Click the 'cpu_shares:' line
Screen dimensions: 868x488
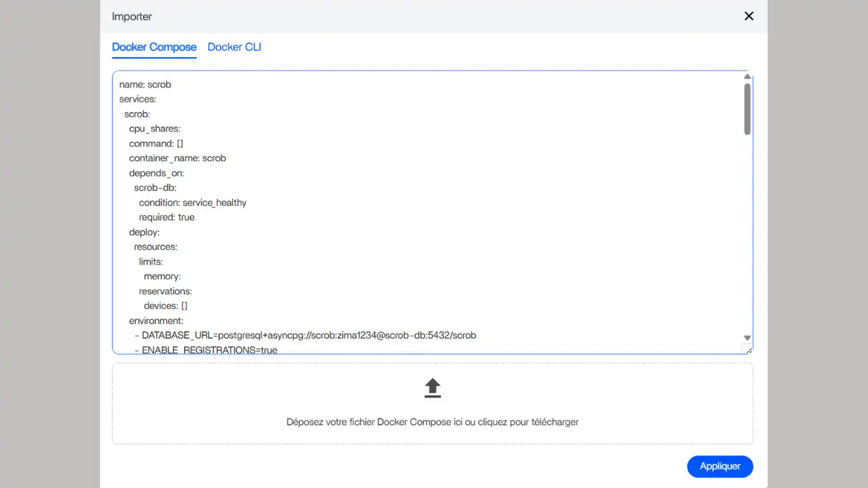point(154,129)
